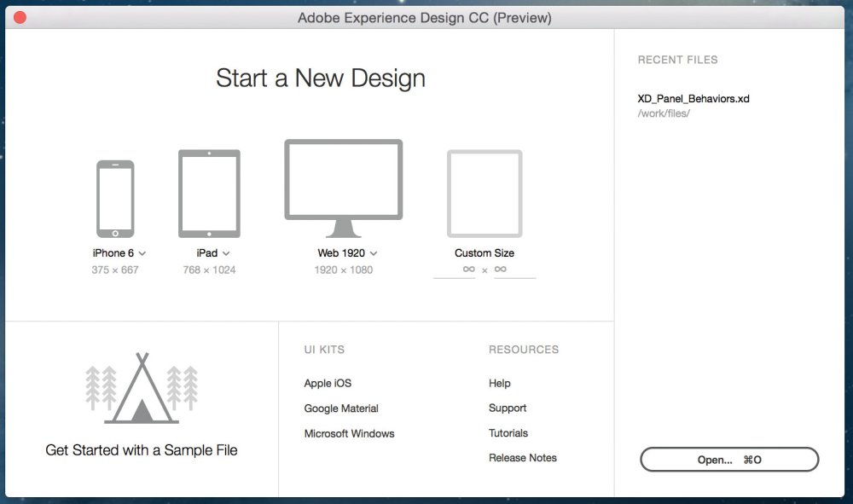Click the custom height input field
The width and height of the screenshot is (853, 504).
tap(514, 270)
